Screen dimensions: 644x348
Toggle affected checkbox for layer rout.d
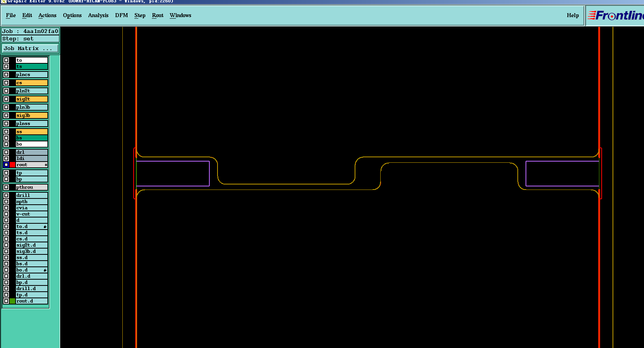(x=6, y=301)
